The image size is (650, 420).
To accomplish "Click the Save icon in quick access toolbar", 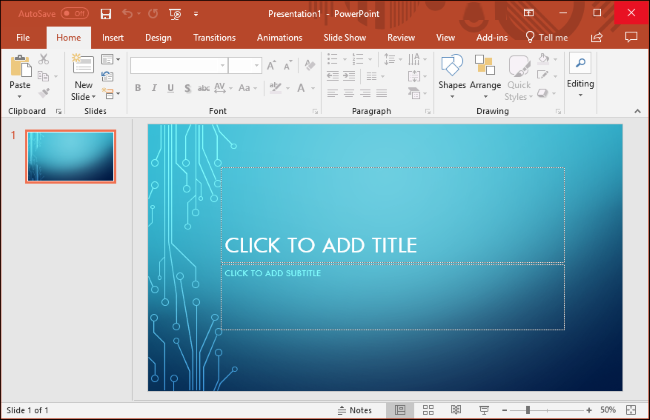I will [106, 13].
